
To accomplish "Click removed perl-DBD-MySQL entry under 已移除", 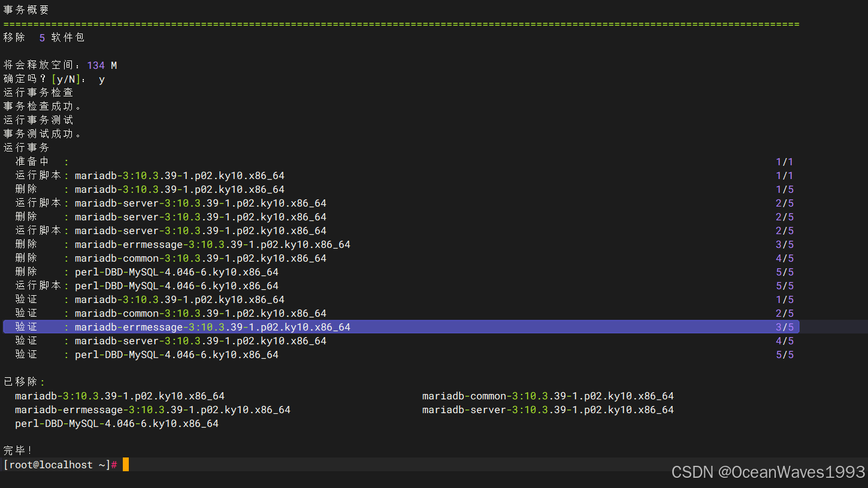I will tap(117, 423).
